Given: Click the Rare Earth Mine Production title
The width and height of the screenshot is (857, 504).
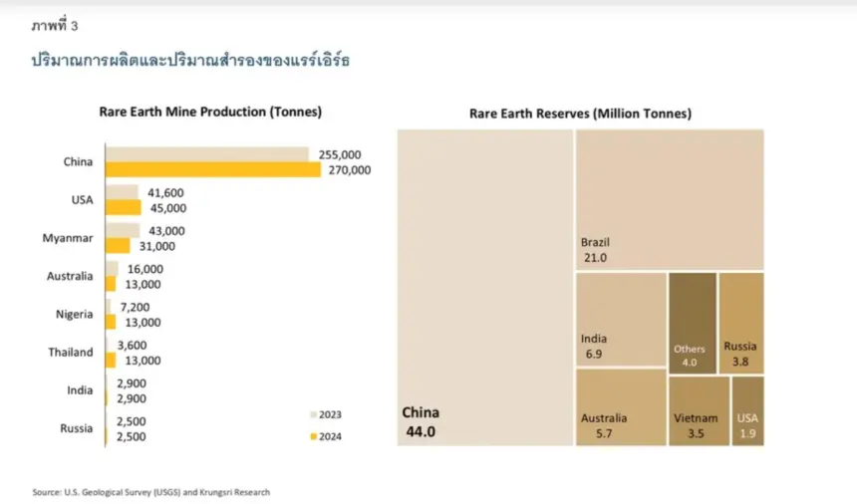Looking at the screenshot, I should click(210, 112).
